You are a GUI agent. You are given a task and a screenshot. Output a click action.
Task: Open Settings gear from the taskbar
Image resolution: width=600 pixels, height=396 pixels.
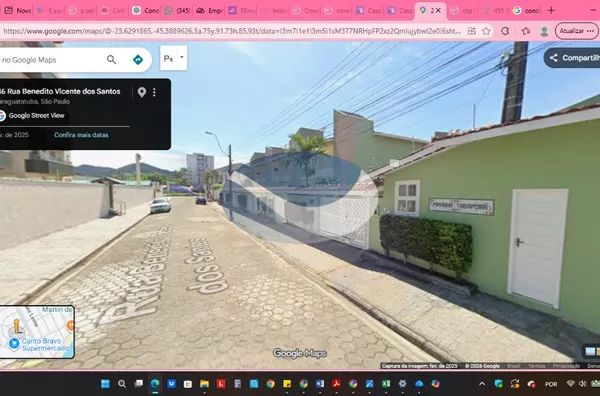point(402,383)
